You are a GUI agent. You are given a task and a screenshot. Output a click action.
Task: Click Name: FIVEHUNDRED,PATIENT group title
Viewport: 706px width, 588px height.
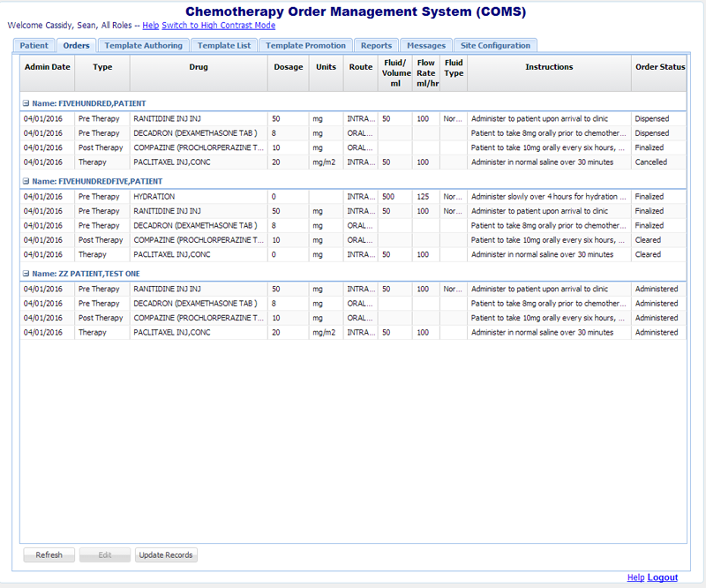coord(89,103)
